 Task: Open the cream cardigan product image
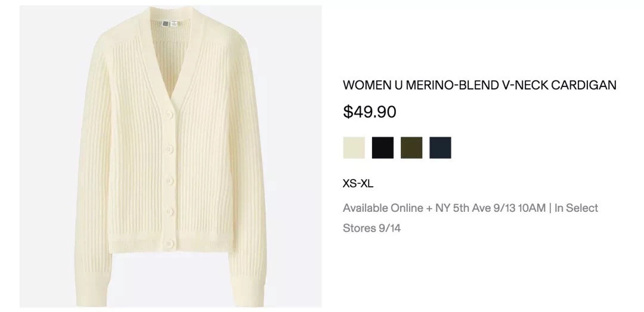(x=171, y=156)
